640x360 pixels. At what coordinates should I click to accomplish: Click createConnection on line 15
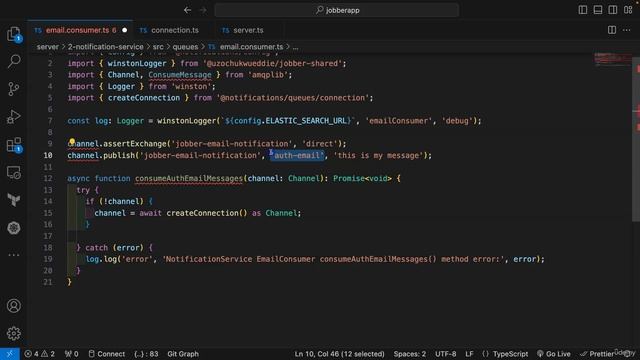point(202,213)
